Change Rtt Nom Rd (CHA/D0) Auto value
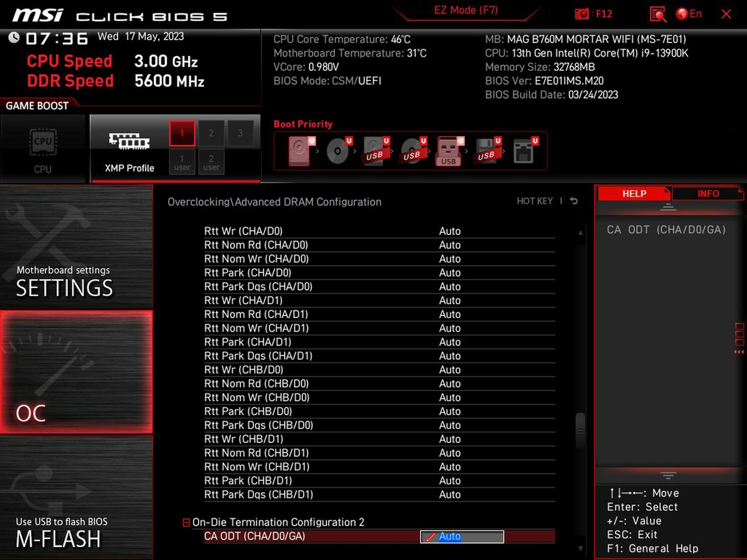 (450, 245)
